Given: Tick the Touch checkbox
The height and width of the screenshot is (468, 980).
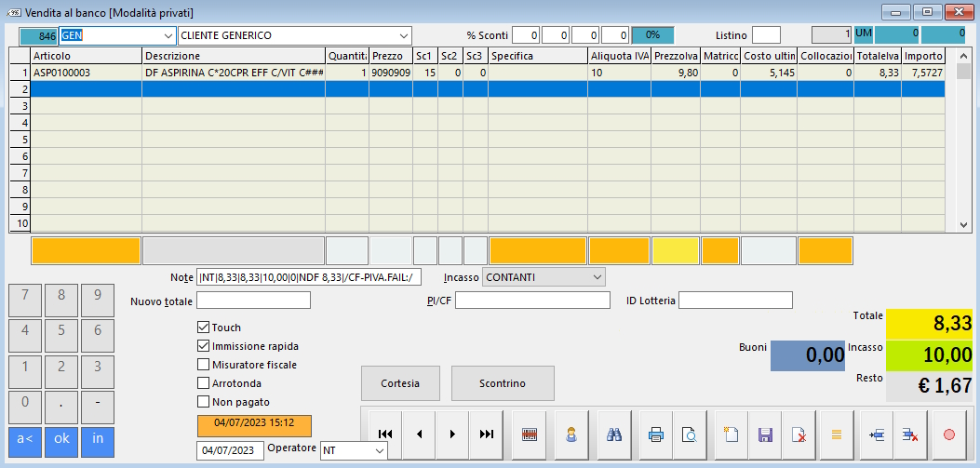Looking at the screenshot, I should coord(203,328).
